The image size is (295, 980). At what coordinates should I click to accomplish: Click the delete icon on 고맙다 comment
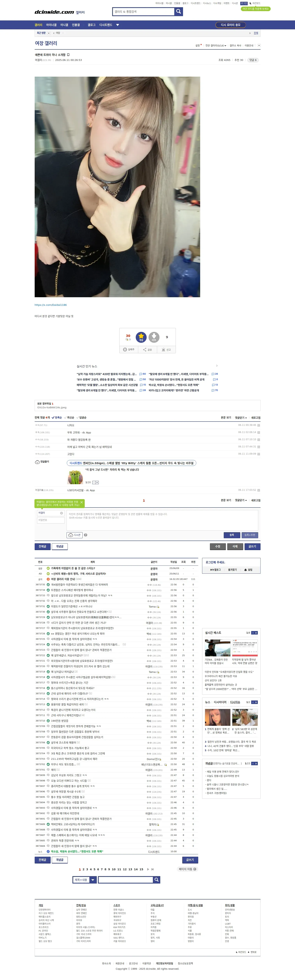259,454
